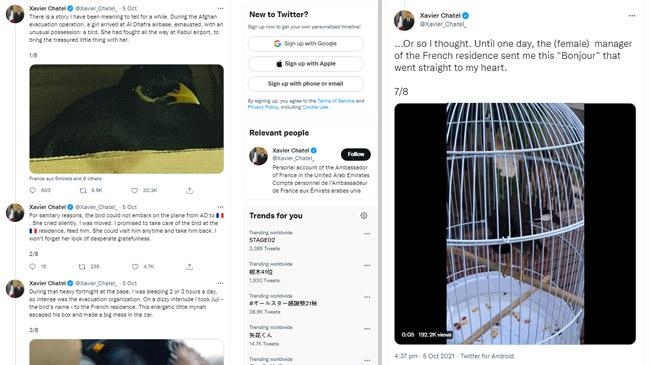Like the first tweet with 30.3K likes
The image size is (650, 365).
click(134, 190)
